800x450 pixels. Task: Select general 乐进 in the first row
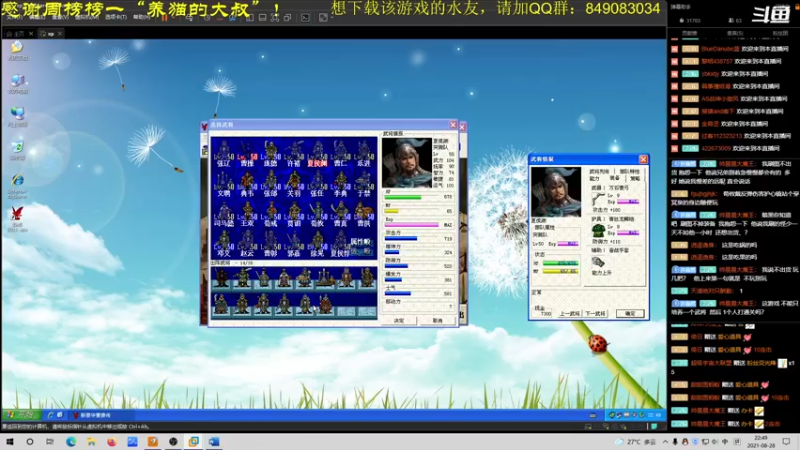(364, 153)
